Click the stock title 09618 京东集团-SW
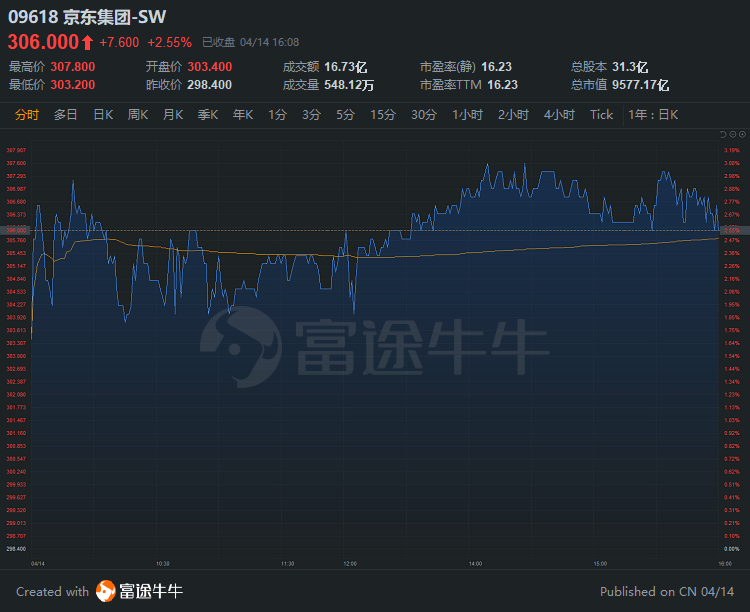Screen dimensions: 750x612 pyautogui.click(x=87, y=17)
